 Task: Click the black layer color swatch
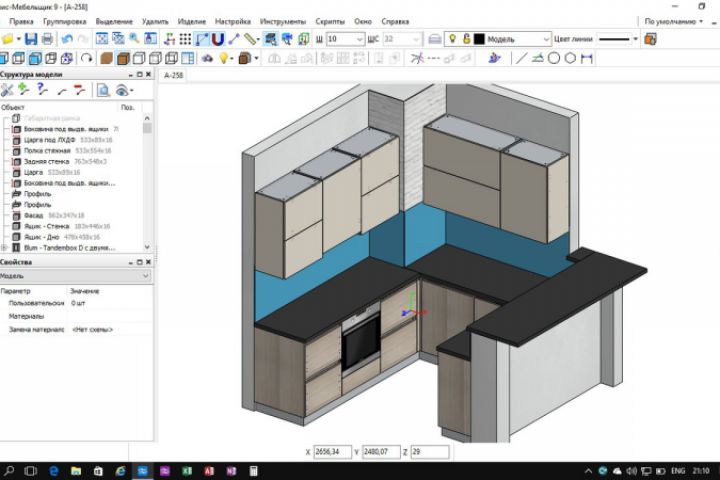pyautogui.click(x=479, y=39)
